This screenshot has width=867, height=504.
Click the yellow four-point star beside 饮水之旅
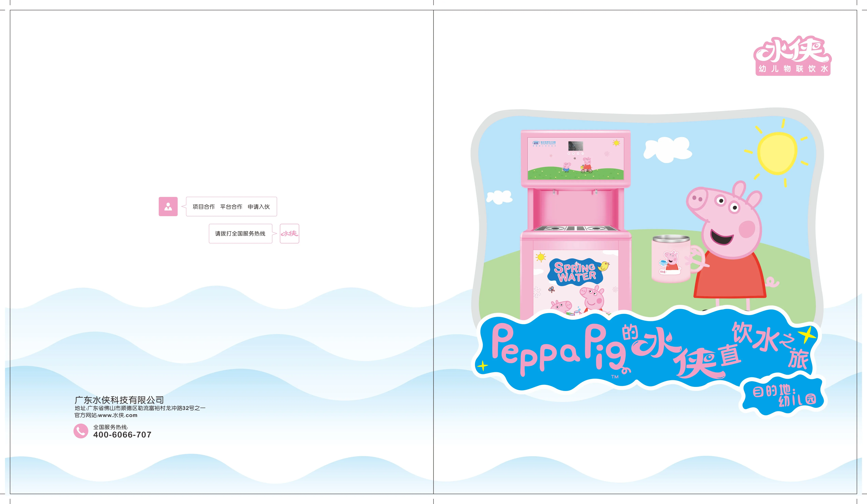pyautogui.click(x=807, y=335)
